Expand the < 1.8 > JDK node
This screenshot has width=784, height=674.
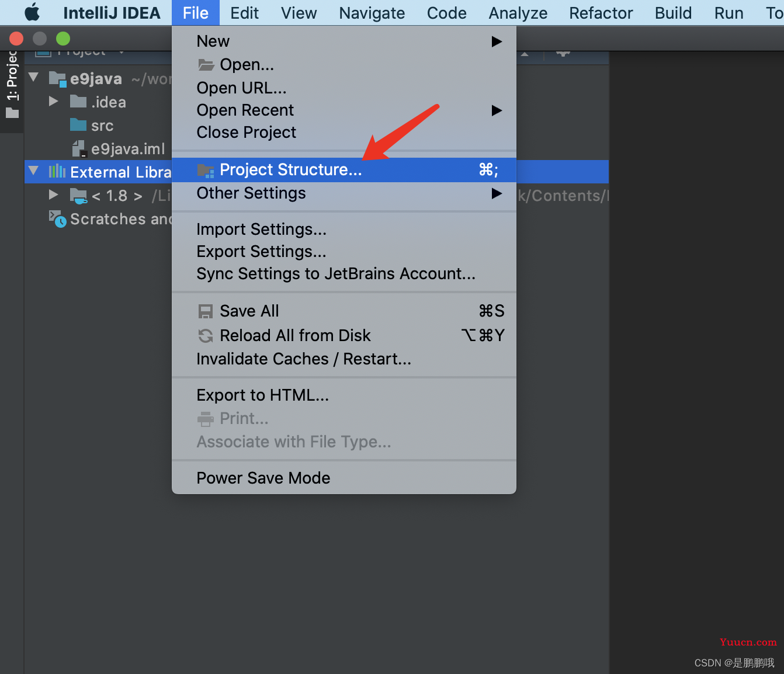pos(54,194)
